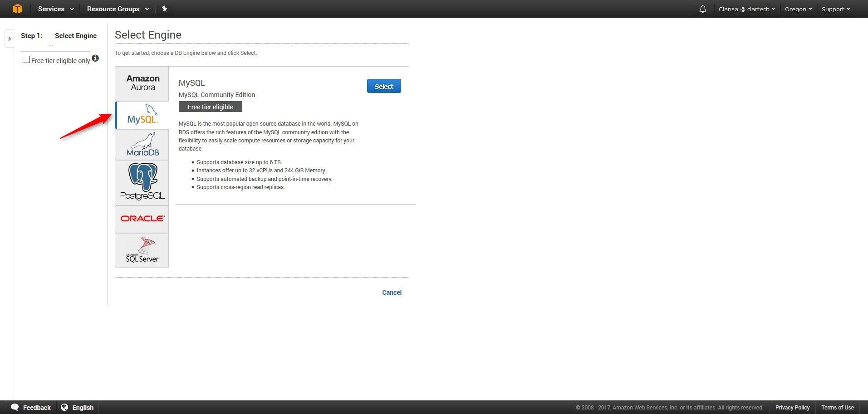Open the Privacy Policy link
The width and height of the screenshot is (868, 414).
792,408
